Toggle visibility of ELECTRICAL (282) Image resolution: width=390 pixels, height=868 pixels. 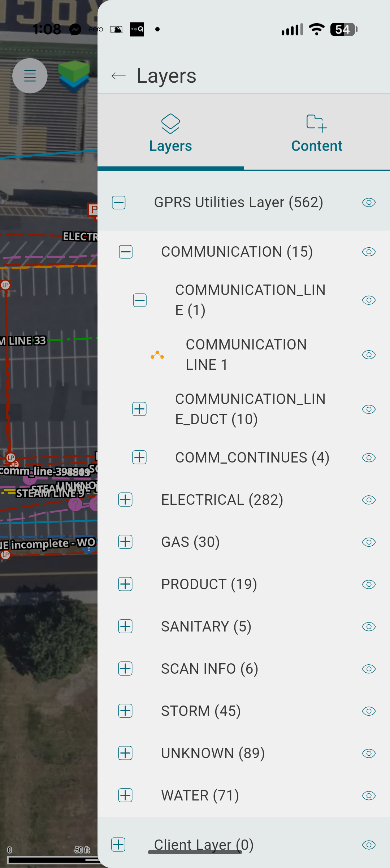(369, 500)
